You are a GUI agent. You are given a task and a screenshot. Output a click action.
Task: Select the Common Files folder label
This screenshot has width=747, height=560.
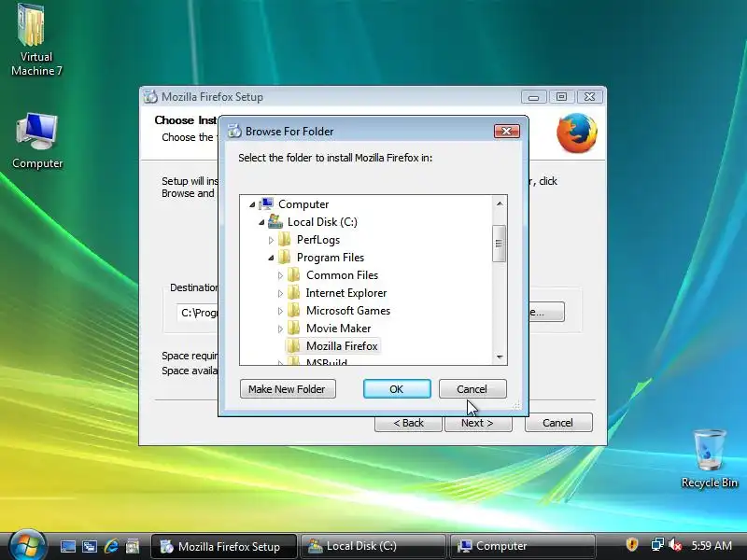342,274
